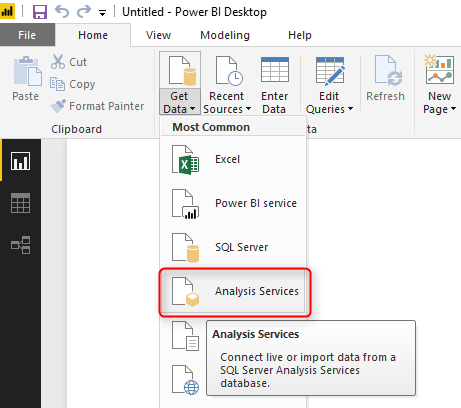The height and width of the screenshot is (408, 461).
Task: Click the Save icon in title bar
Action: coord(40,12)
